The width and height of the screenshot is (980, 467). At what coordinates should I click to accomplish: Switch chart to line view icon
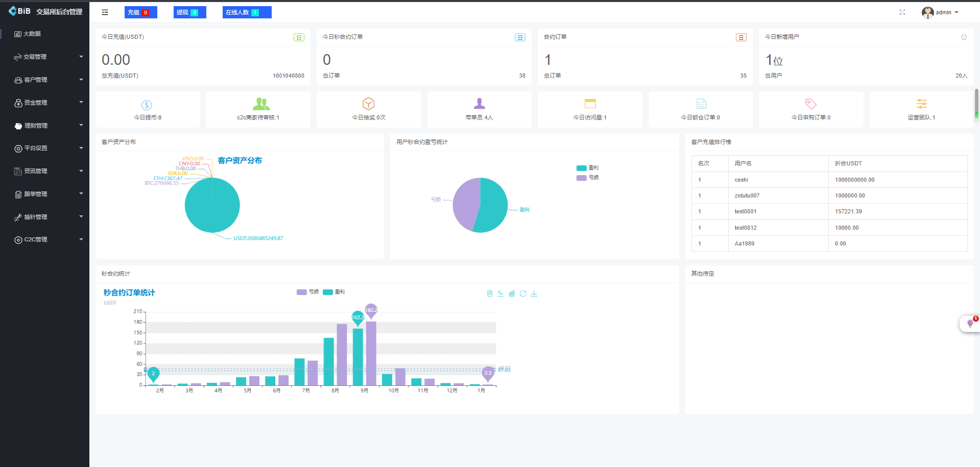500,293
